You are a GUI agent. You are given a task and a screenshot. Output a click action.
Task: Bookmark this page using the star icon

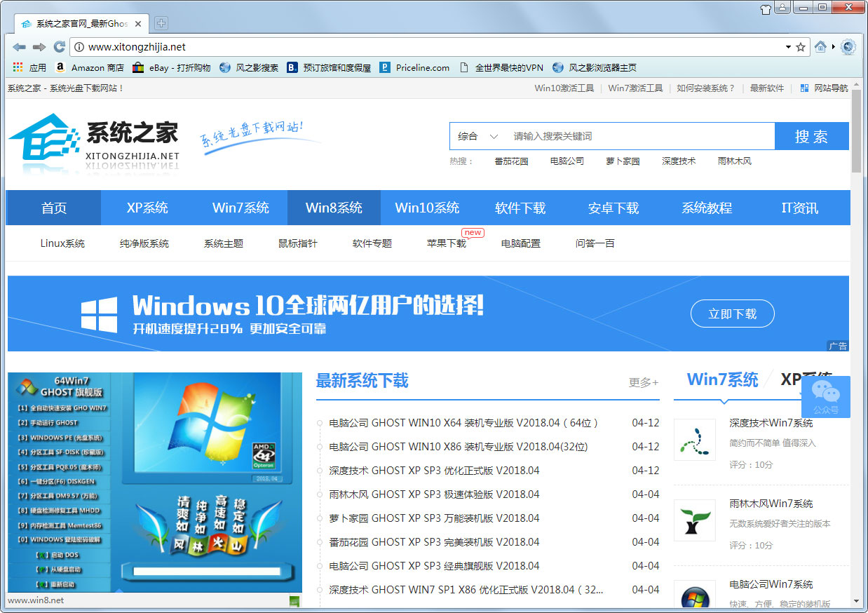pos(801,47)
